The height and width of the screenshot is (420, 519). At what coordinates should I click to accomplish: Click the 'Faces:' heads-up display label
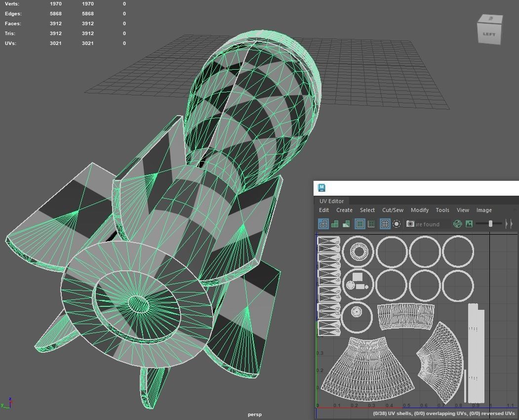click(13, 24)
